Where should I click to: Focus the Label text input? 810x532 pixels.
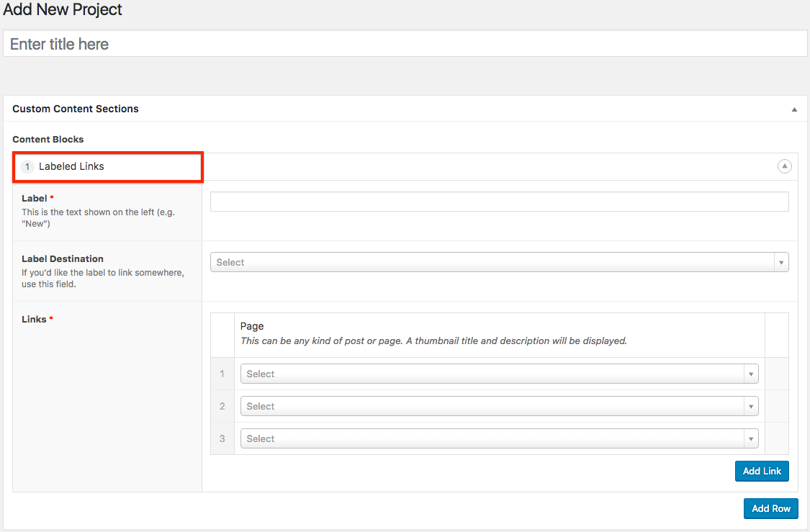point(499,202)
